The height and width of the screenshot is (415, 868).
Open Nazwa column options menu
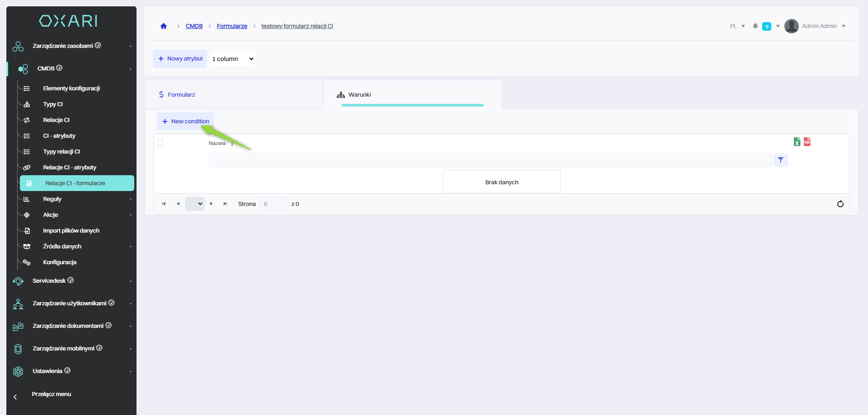point(232,144)
